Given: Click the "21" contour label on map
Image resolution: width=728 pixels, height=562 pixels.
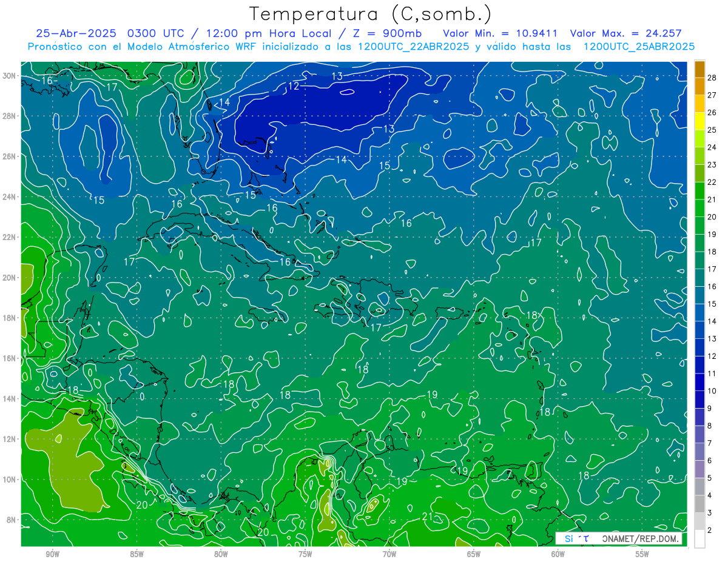Looking at the screenshot, I should [427, 517].
